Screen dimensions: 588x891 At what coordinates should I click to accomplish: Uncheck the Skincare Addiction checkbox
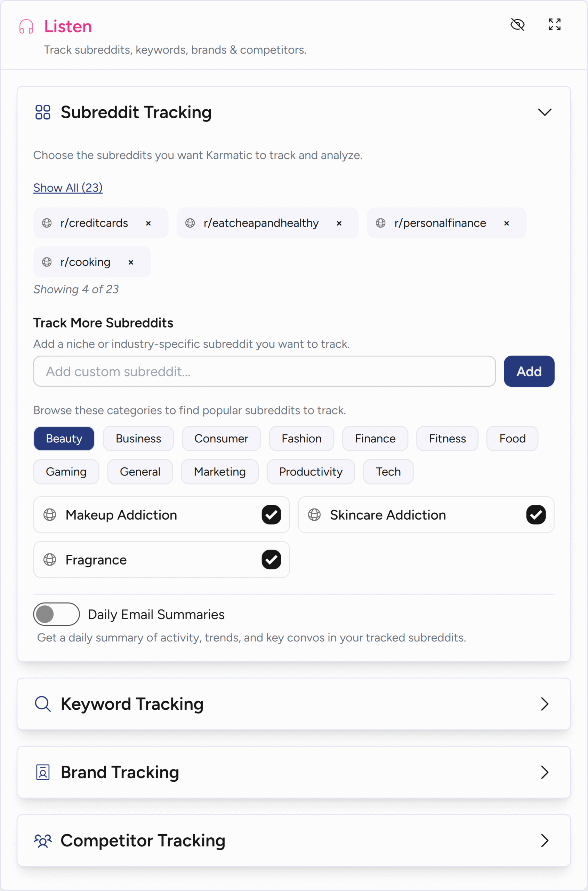[535, 514]
